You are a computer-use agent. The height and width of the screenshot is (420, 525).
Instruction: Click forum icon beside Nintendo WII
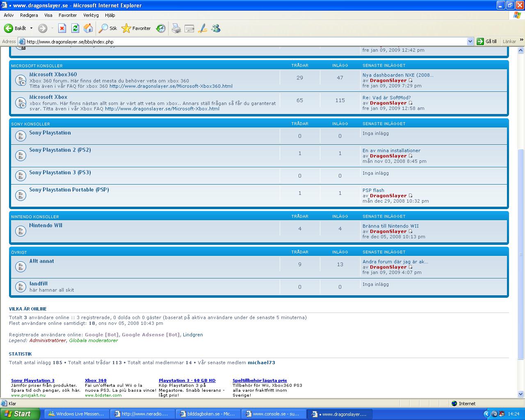pos(21,231)
